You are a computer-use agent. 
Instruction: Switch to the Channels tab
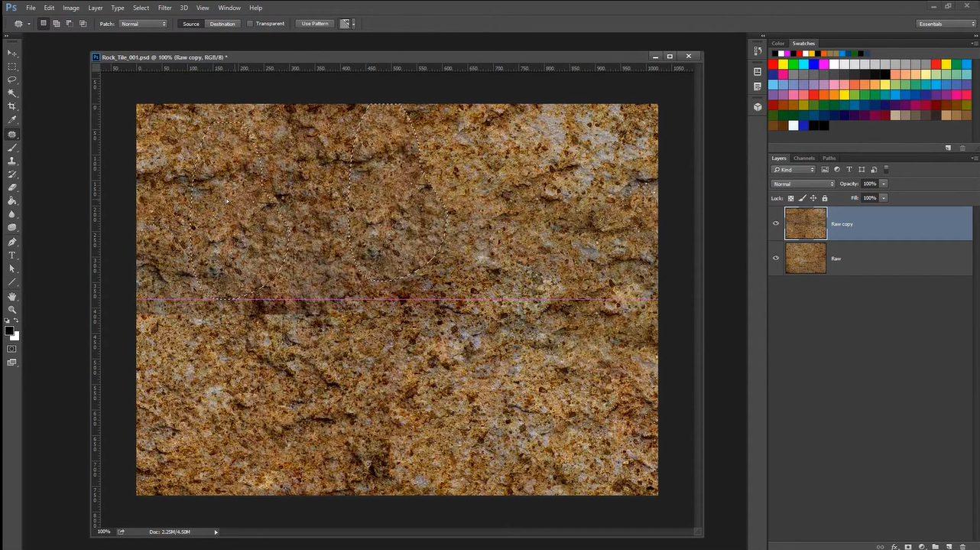[803, 158]
